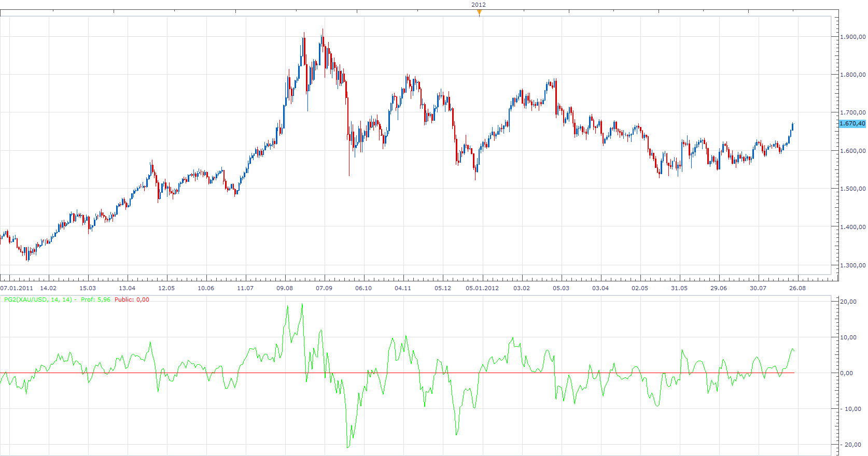Click the 03.02 date axis label
The width and height of the screenshot is (868, 456).
pyautogui.click(x=522, y=288)
